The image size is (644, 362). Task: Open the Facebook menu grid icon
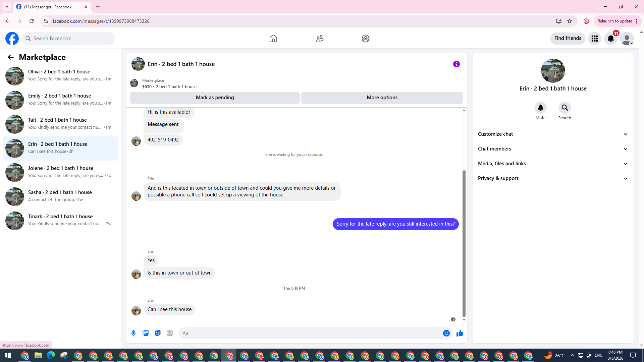point(594,39)
